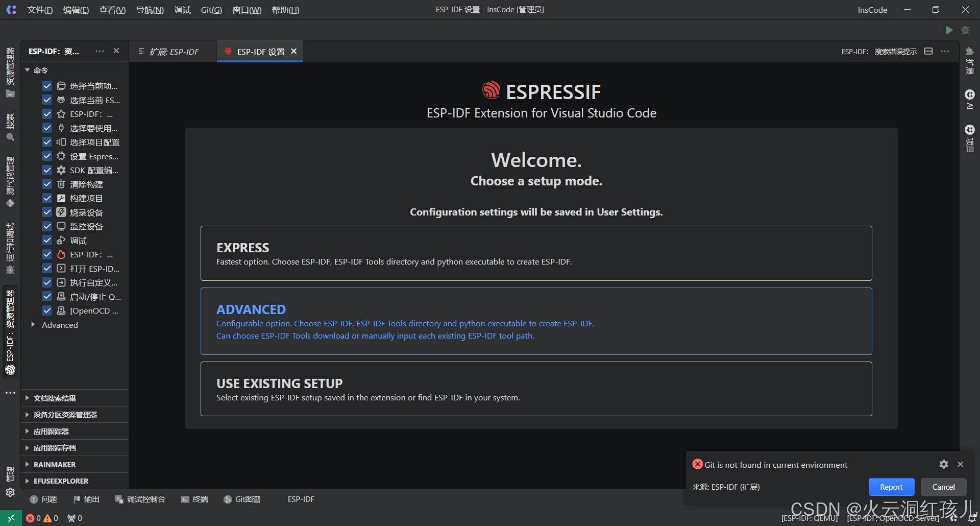Click the Report button in notification
Screen dimensions: 980x526
coord(891,487)
